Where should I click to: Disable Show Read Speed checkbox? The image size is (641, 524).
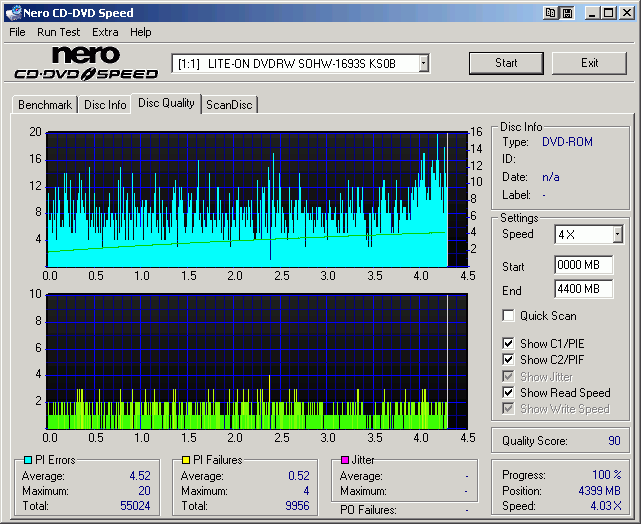[509, 393]
